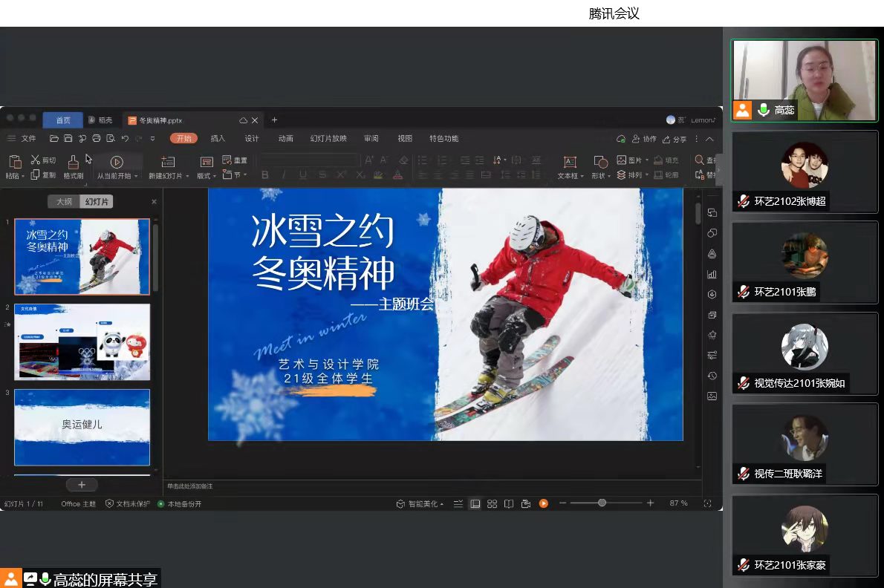The height and width of the screenshot is (588, 884).
Task: Click the zoom slider handle in status bar
Action: 602,503
